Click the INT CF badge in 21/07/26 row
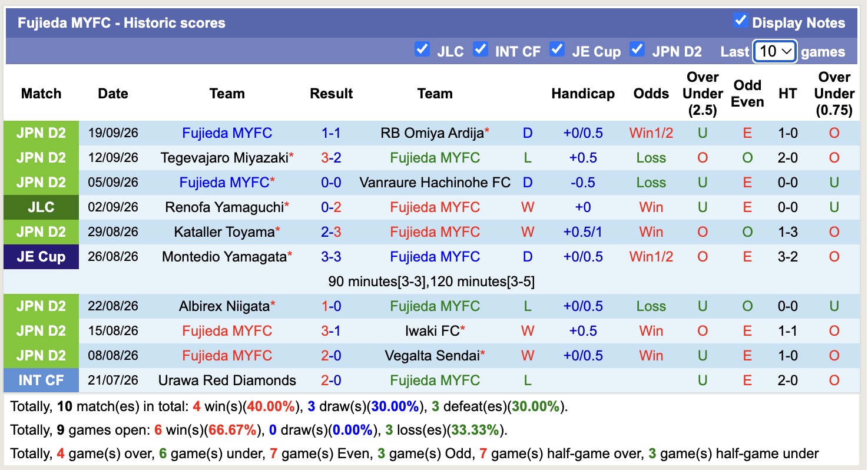868x470 pixels. tap(41, 380)
